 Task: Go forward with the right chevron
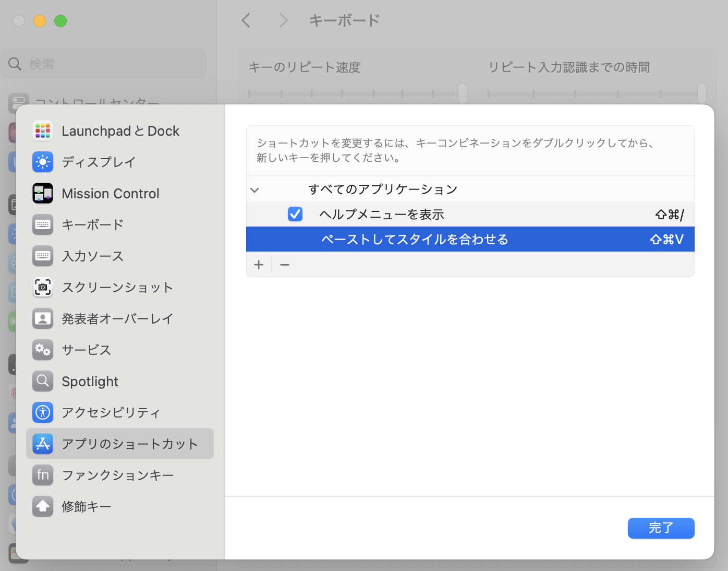pyautogui.click(x=283, y=21)
